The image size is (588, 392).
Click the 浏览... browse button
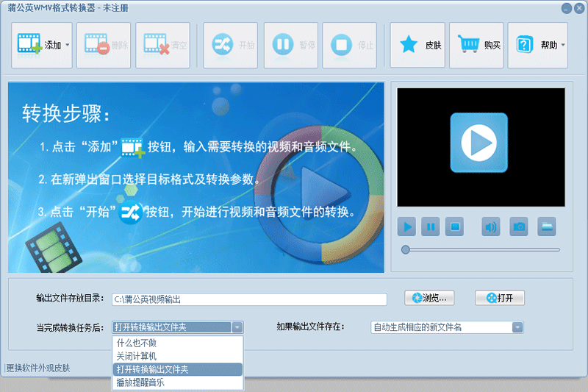[429, 298]
